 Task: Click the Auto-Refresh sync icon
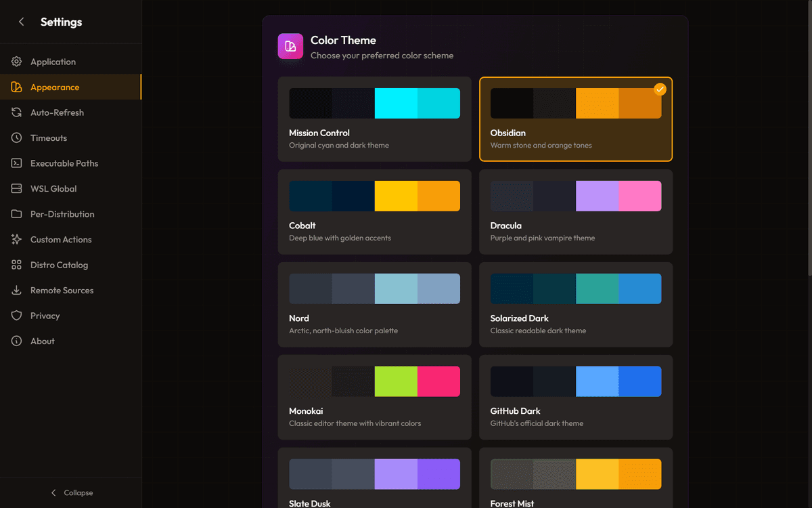(17, 112)
